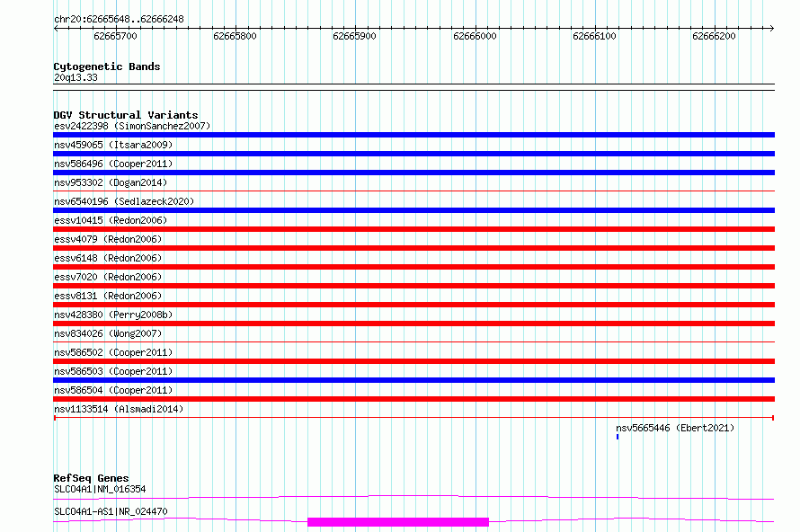Select the blue bar under nsv586496
The height and width of the screenshot is (532, 800).
pos(413,173)
